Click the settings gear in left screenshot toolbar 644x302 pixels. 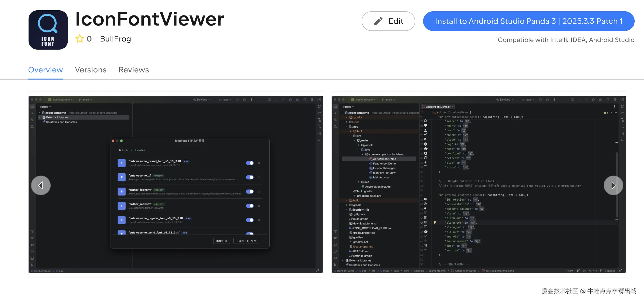tap(312, 100)
